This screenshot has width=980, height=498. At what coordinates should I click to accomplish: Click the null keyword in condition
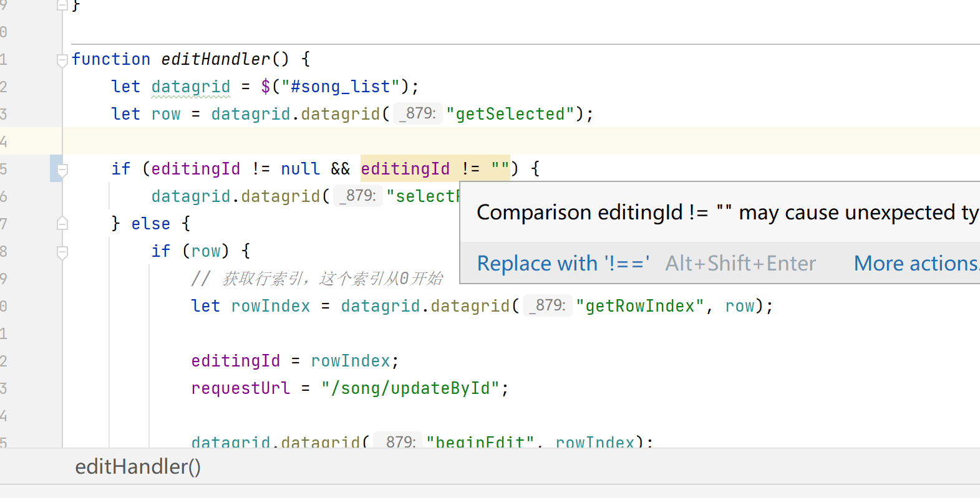301,169
